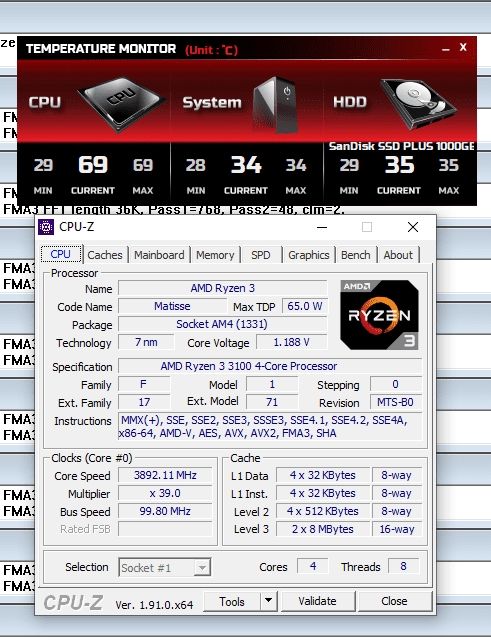Screen dimensions: 491x640
Task: Click the HDD current temperature 35
Action: pos(399,165)
